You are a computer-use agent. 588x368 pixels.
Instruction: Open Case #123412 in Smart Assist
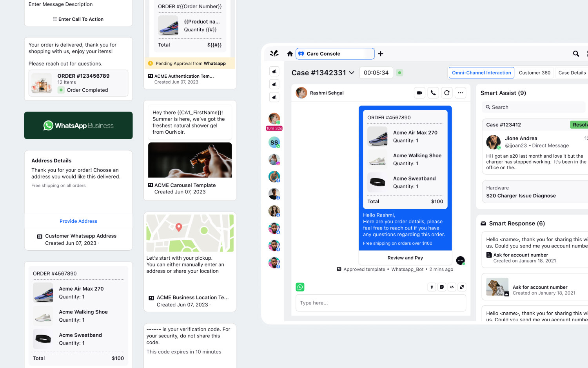(x=504, y=125)
